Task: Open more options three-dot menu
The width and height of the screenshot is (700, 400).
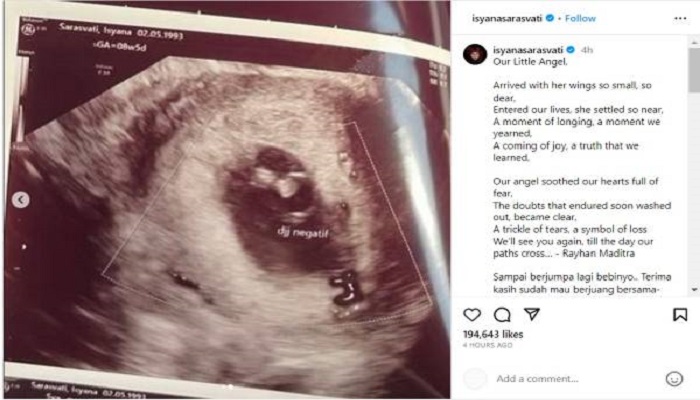Action: (680, 18)
